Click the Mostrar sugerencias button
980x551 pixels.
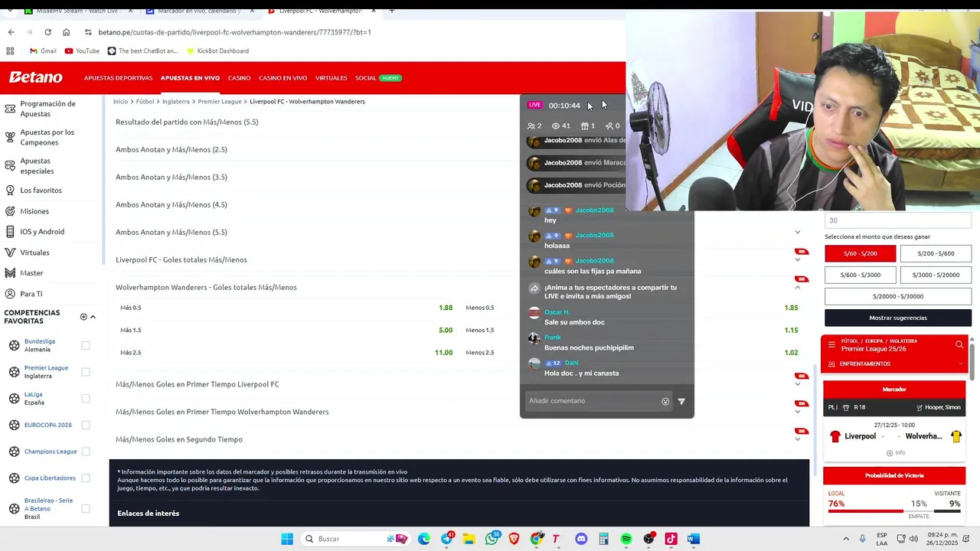point(898,318)
